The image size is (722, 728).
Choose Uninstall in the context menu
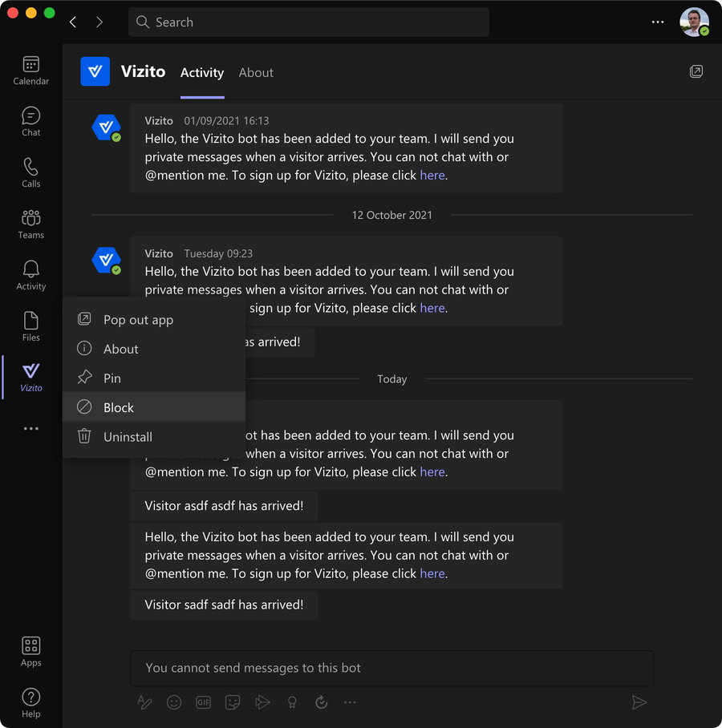(128, 437)
